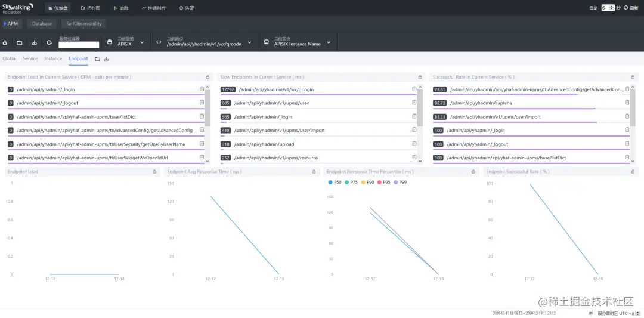Click the 17792 /v1/wx/qrlogin slow endpoint entry
The width and height of the screenshot is (644, 318).
coord(318,89)
